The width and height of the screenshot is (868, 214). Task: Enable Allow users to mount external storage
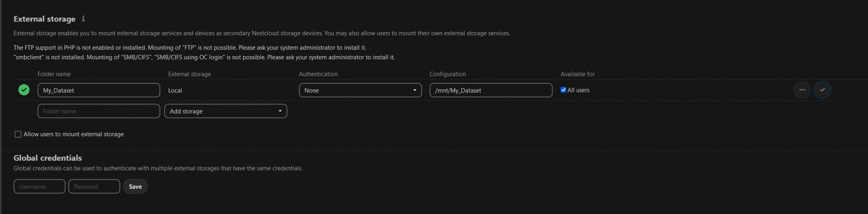(x=18, y=134)
